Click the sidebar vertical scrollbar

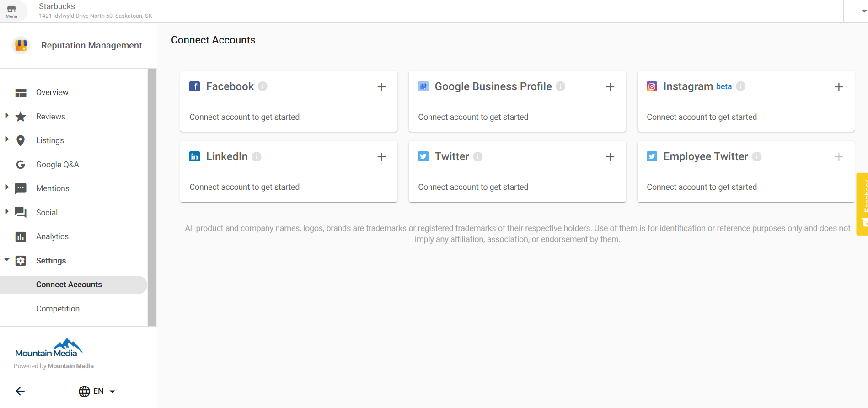tap(152, 197)
